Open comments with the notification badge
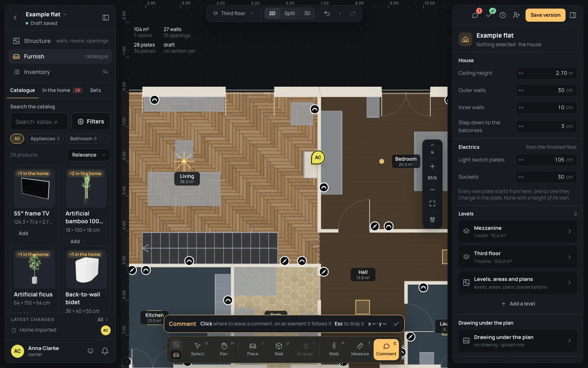588x368 pixels. (x=475, y=15)
